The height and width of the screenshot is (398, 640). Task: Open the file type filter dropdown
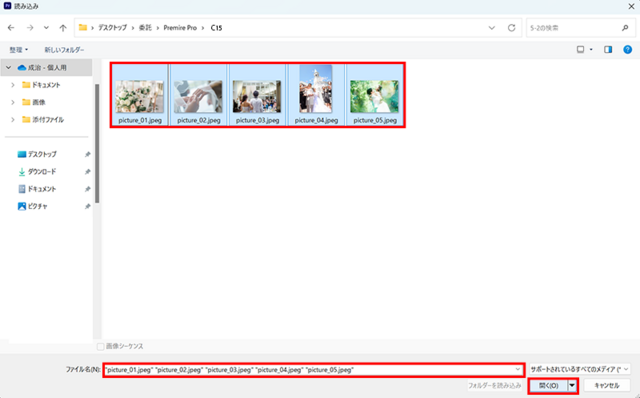click(580, 369)
